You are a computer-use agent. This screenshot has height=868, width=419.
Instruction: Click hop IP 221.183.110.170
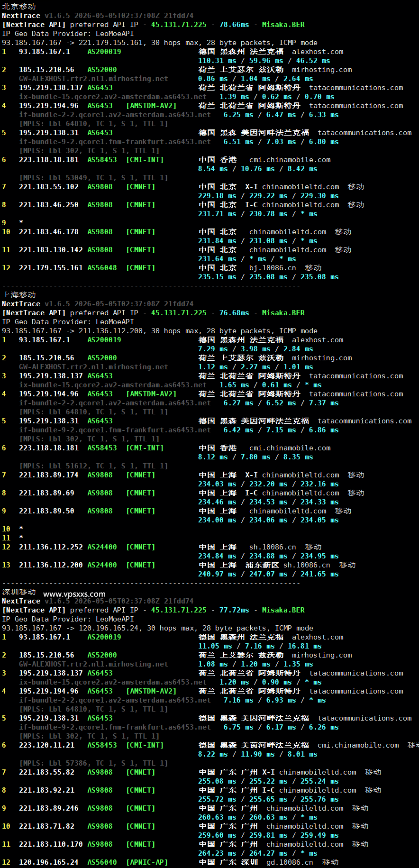(x=51, y=844)
